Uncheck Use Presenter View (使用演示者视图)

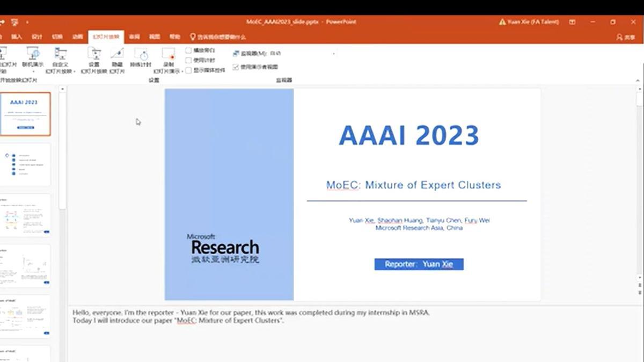click(236, 67)
